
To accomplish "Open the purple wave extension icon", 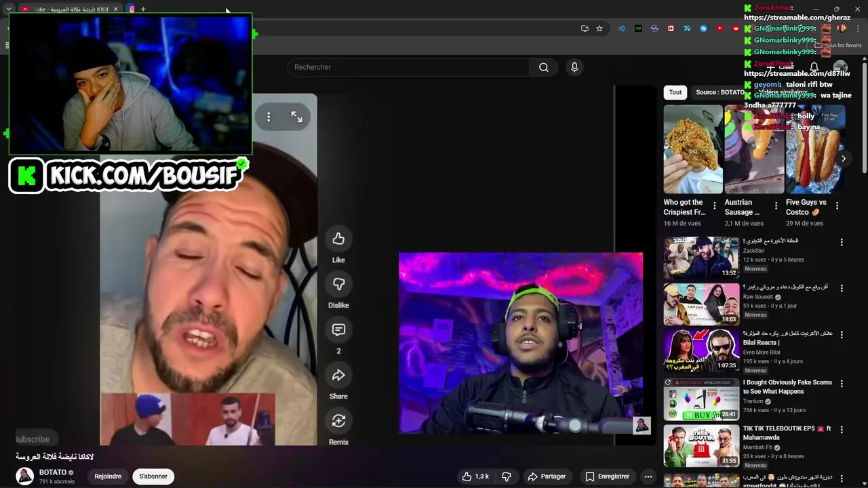I will click(654, 28).
